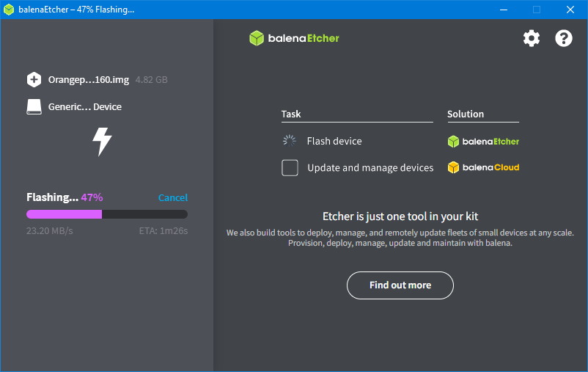The width and height of the screenshot is (588, 372).
Task: Close the balenaEtcher window
Action: (x=570, y=10)
